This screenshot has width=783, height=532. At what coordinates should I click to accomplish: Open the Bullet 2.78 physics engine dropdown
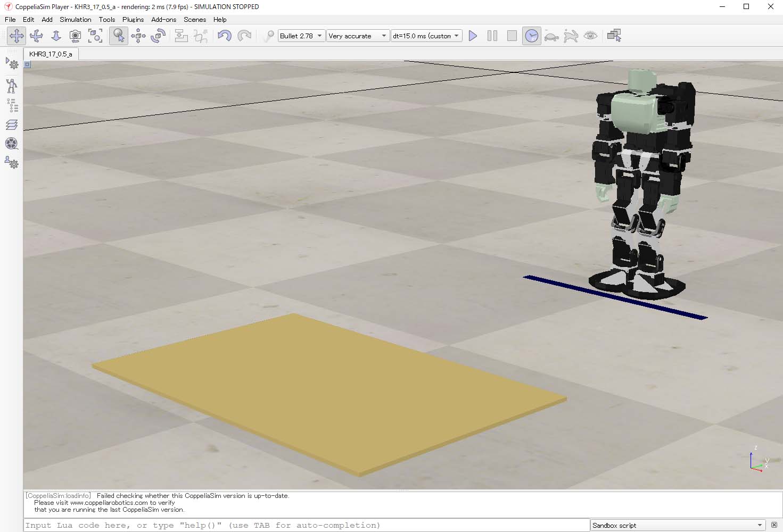click(301, 36)
